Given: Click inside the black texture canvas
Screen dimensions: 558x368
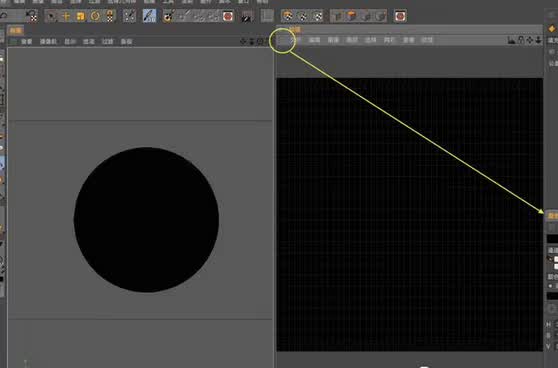Looking at the screenshot, I should pyautogui.click(x=410, y=215).
